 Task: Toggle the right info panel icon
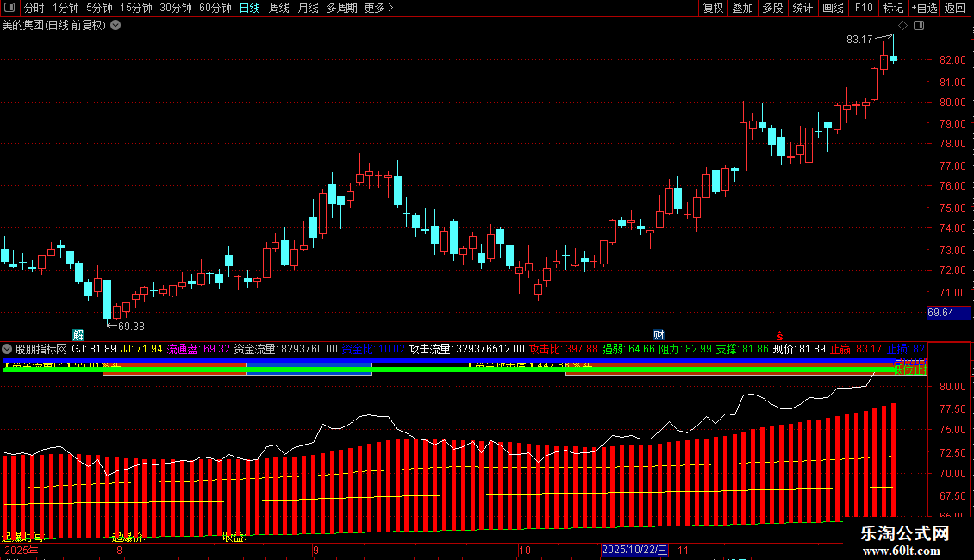pyautogui.click(x=919, y=26)
